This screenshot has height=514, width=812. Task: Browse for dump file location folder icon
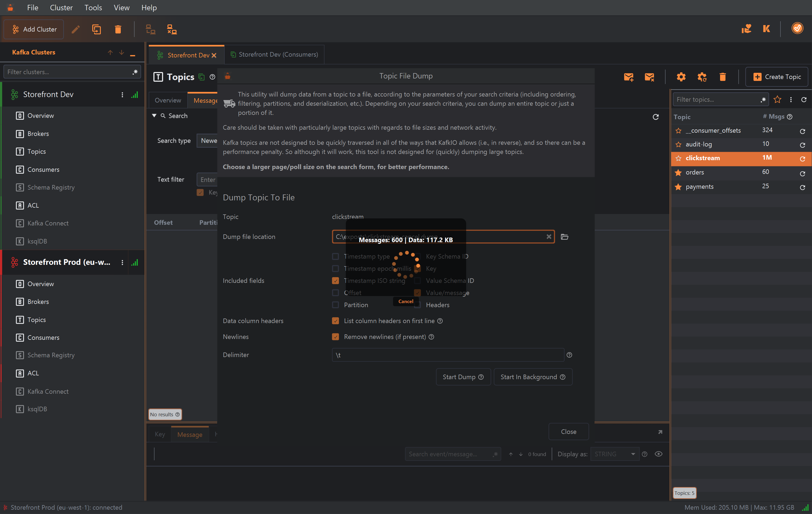click(565, 237)
